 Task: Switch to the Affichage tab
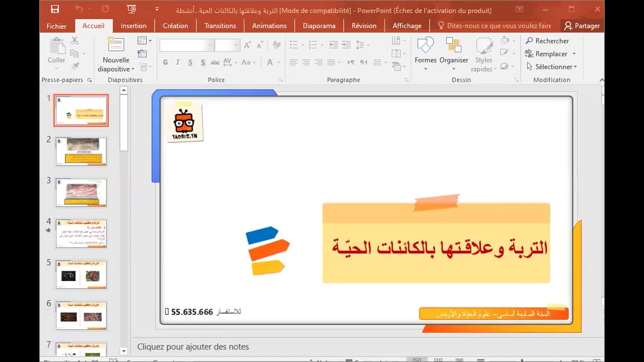407,26
